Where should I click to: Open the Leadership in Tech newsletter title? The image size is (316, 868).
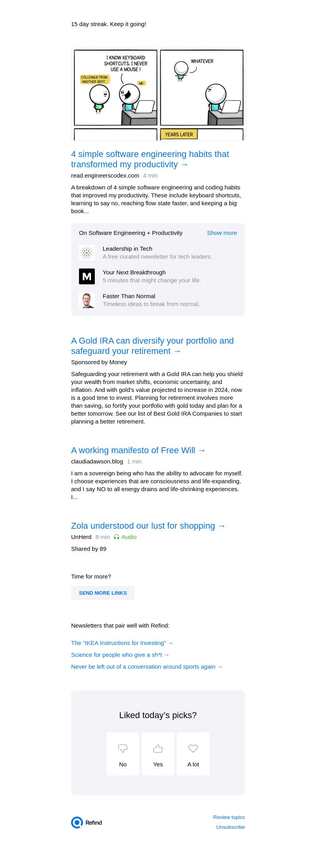(x=127, y=249)
